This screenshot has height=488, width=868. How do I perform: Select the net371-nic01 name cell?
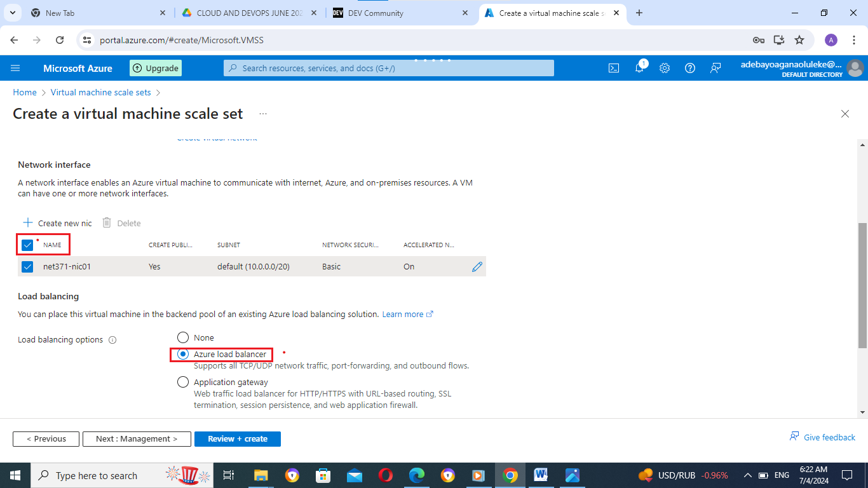(x=67, y=267)
